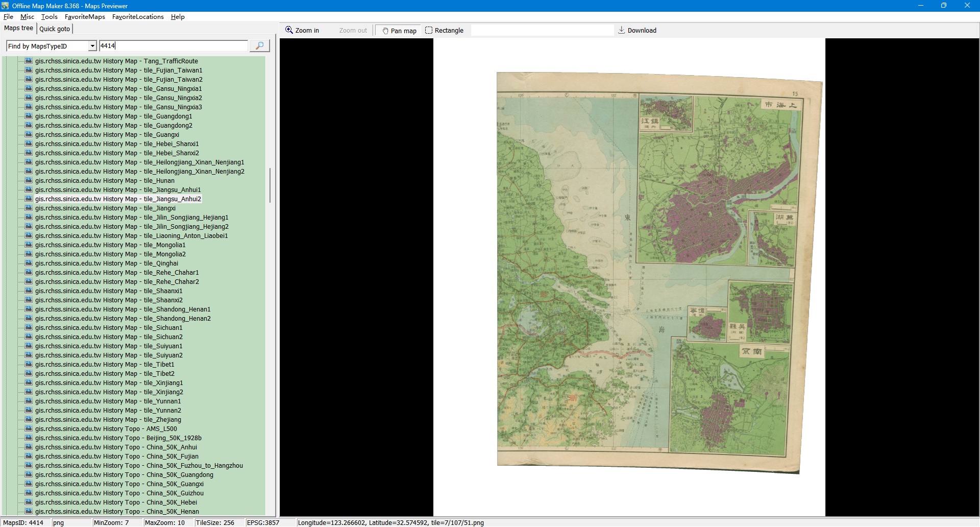
Task: Click the maps tree vertical scrollbar
Action: [270, 185]
